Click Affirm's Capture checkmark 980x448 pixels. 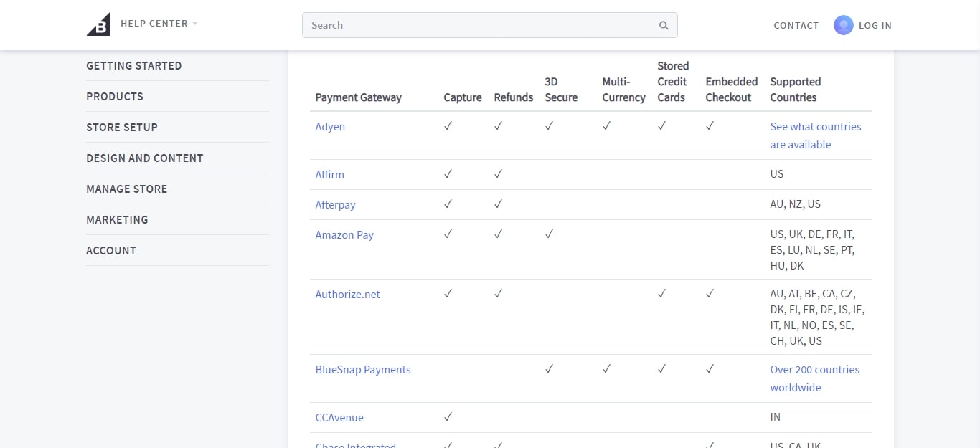point(448,174)
